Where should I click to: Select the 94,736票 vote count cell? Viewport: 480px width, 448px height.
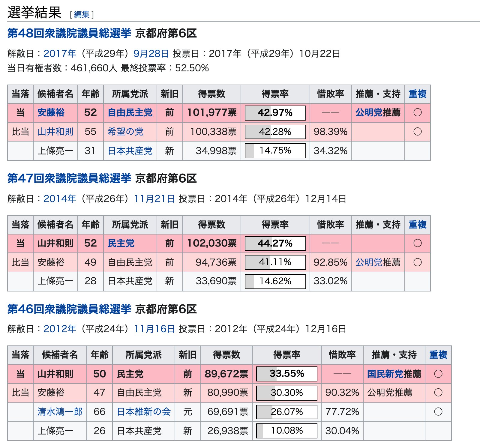click(x=212, y=262)
